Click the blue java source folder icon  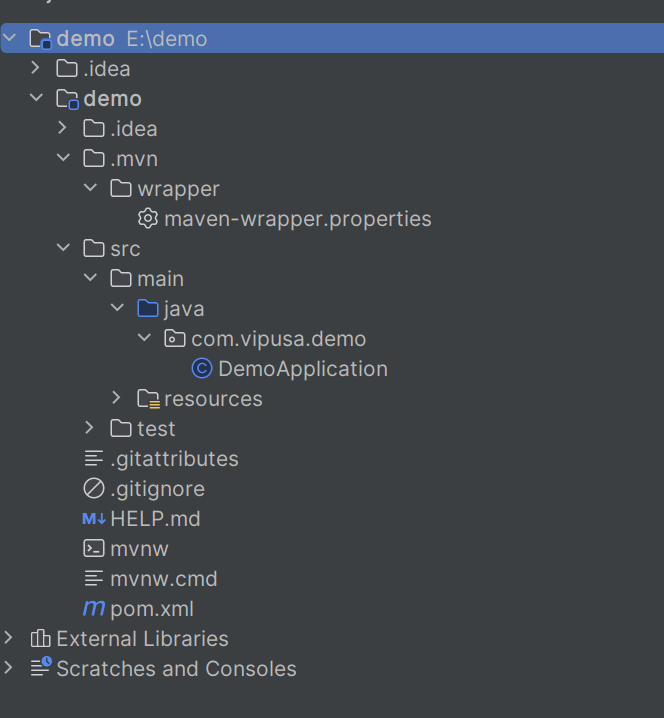pos(148,308)
